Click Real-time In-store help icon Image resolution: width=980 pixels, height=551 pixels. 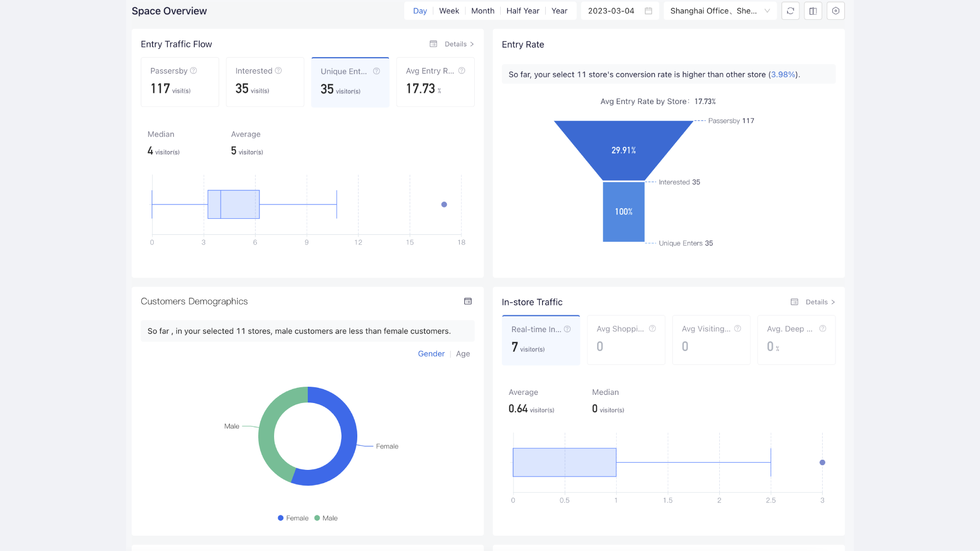567,329
